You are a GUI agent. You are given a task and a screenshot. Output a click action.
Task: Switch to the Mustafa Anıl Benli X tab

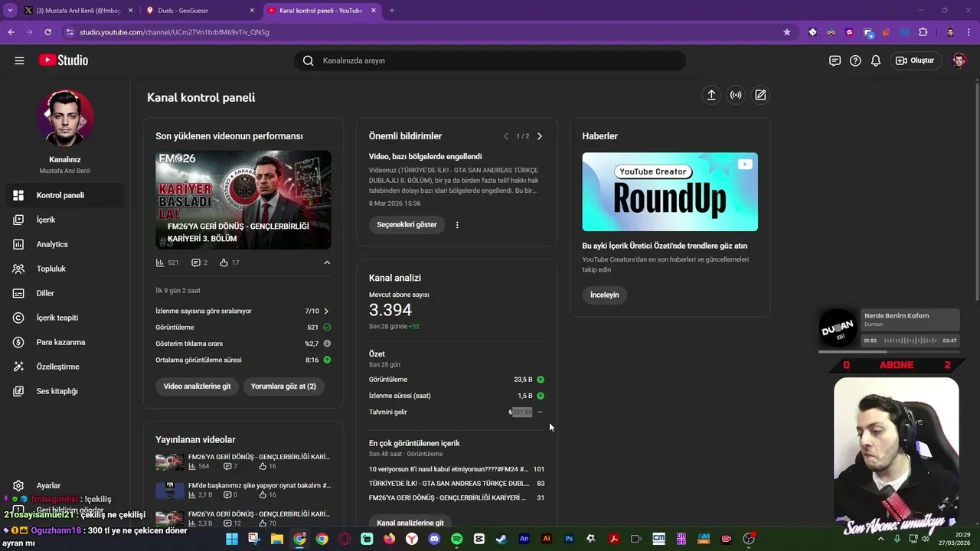(78, 11)
